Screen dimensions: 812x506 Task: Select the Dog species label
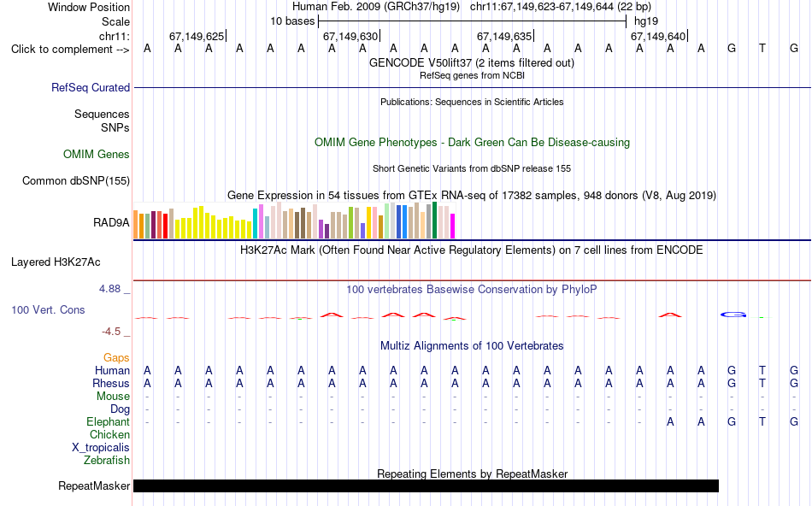point(120,409)
